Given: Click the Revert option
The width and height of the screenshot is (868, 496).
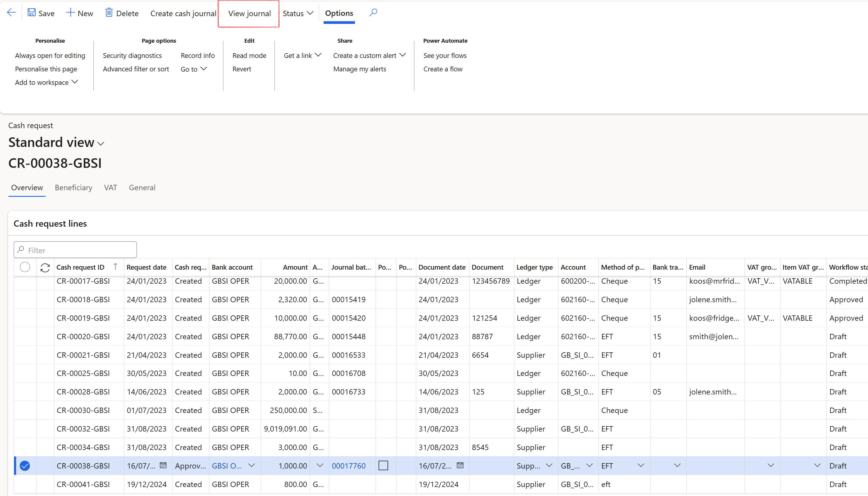Looking at the screenshot, I should 242,69.
